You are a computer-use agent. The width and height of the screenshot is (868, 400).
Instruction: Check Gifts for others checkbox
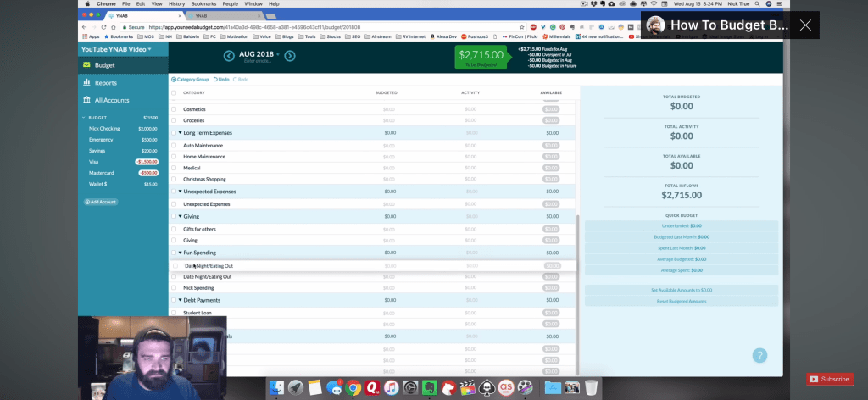tap(174, 229)
